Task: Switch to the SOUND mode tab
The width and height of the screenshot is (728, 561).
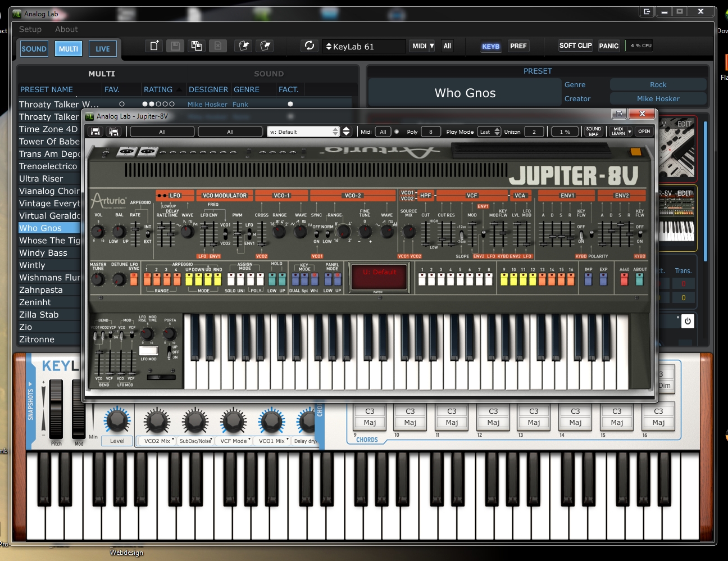Action: point(34,49)
